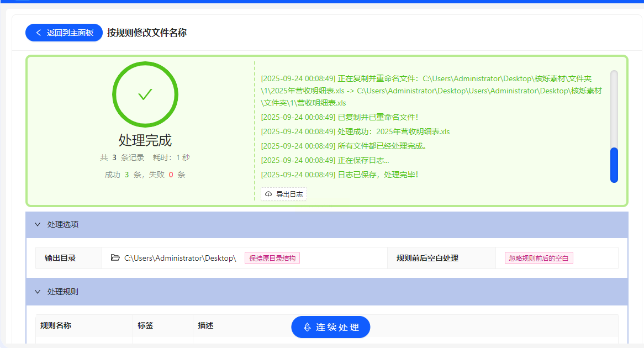Click the 连续处理 button
This screenshot has height=348, width=644.
pyautogui.click(x=331, y=327)
